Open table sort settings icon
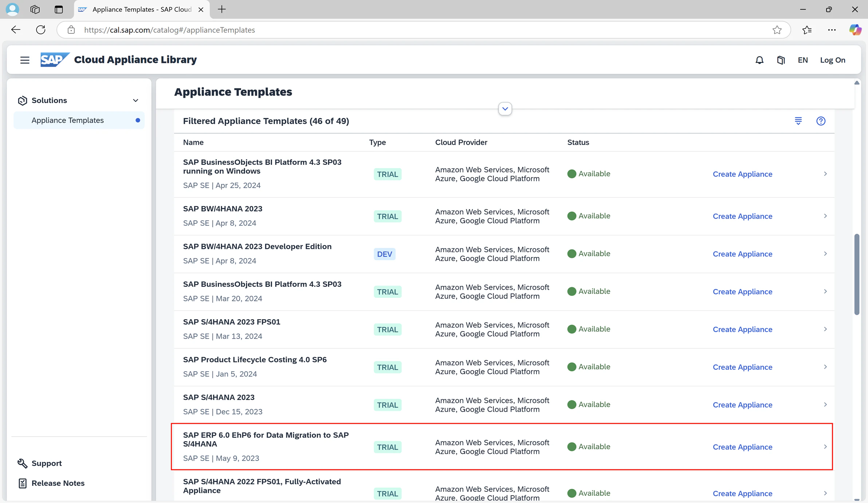 798,121
